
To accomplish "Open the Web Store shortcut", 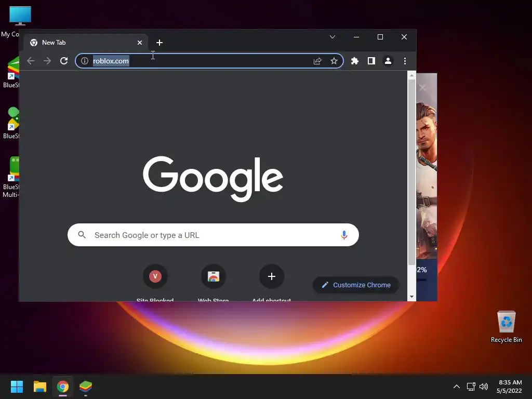I will tap(214, 283).
